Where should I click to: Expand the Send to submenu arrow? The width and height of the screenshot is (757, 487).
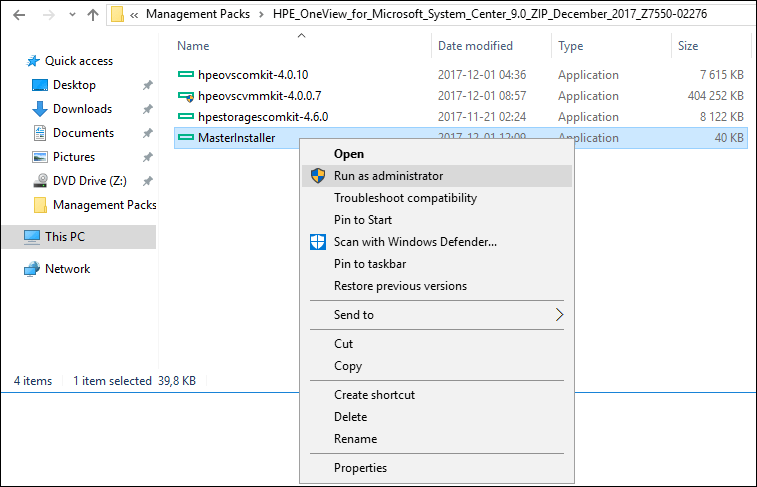(x=560, y=315)
